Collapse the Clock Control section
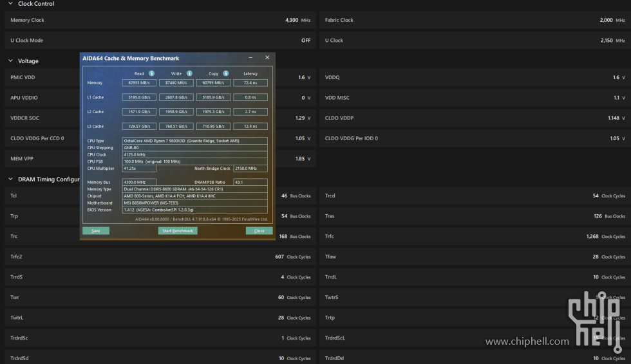 10,4
